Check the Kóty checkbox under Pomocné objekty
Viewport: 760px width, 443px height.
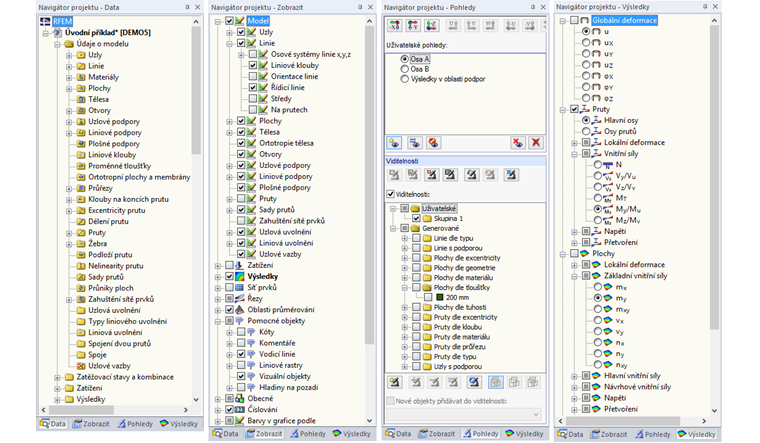click(241, 332)
